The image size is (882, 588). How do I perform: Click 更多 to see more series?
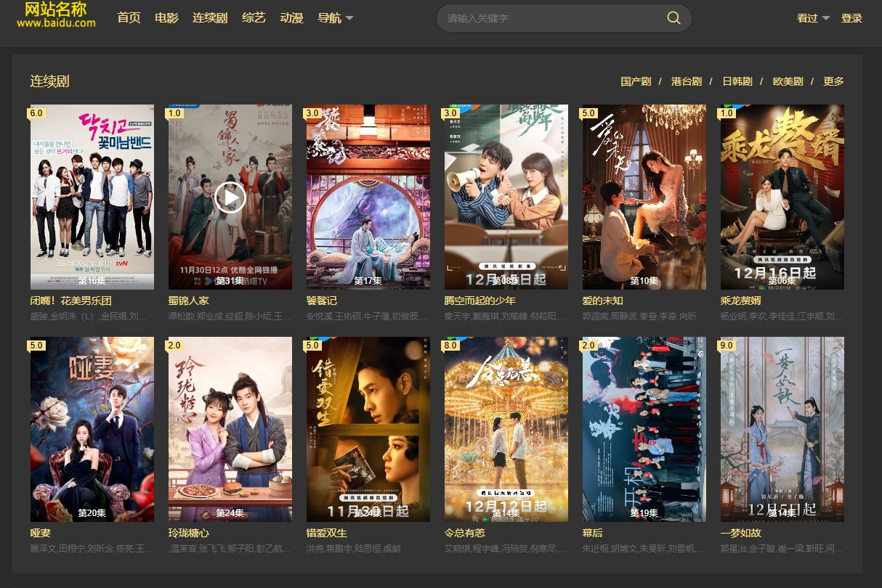pyautogui.click(x=833, y=81)
